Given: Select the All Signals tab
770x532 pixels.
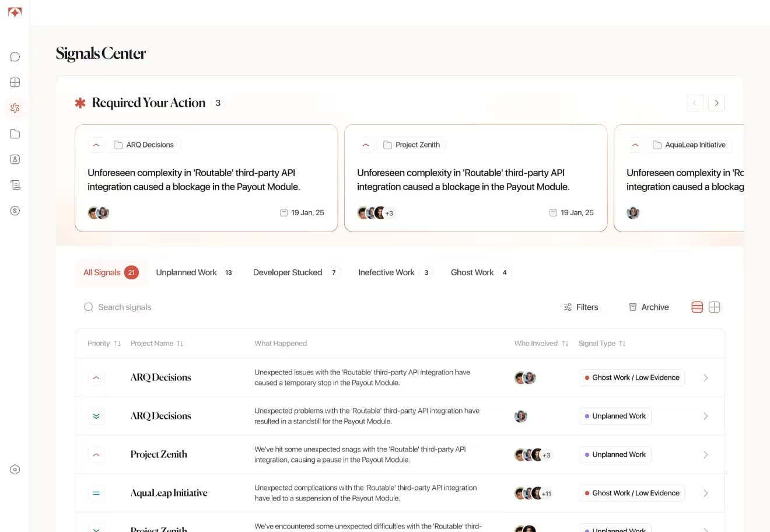Looking at the screenshot, I should (111, 272).
